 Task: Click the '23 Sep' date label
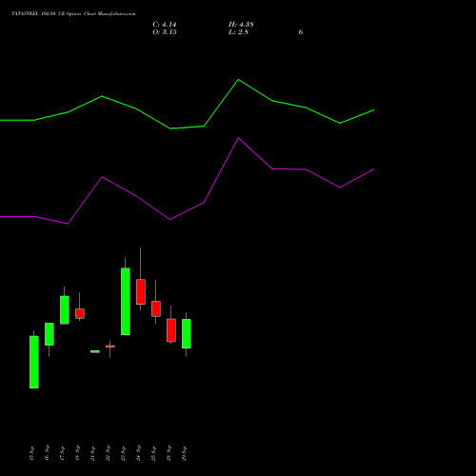[123, 453]
